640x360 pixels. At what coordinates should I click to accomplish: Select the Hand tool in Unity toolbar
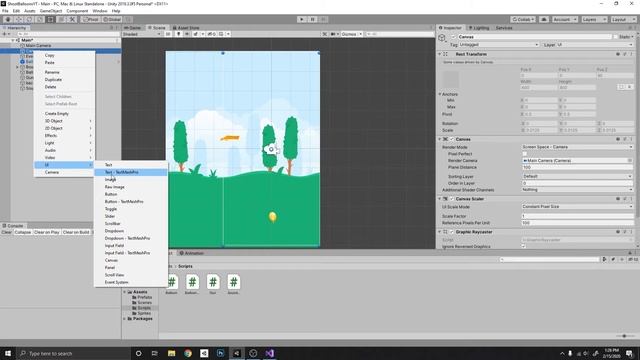point(8,19)
